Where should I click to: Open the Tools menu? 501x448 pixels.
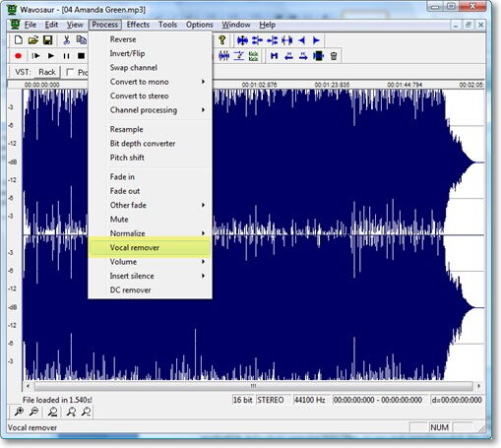[167, 25]
